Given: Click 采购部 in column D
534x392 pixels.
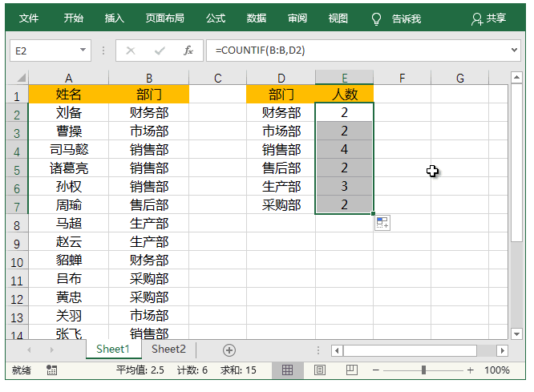Looking at the screenshot, I should [281, 204].
